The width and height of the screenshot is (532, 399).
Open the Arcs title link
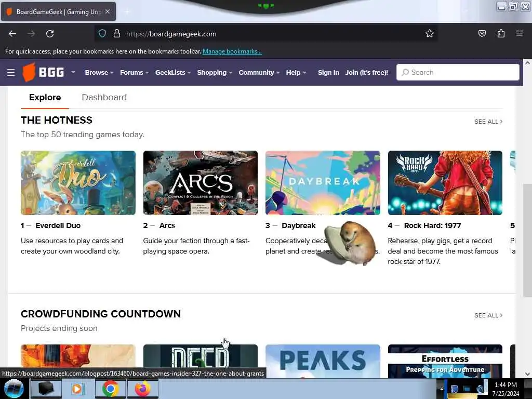pyautogui.click(x=167, y=225)
